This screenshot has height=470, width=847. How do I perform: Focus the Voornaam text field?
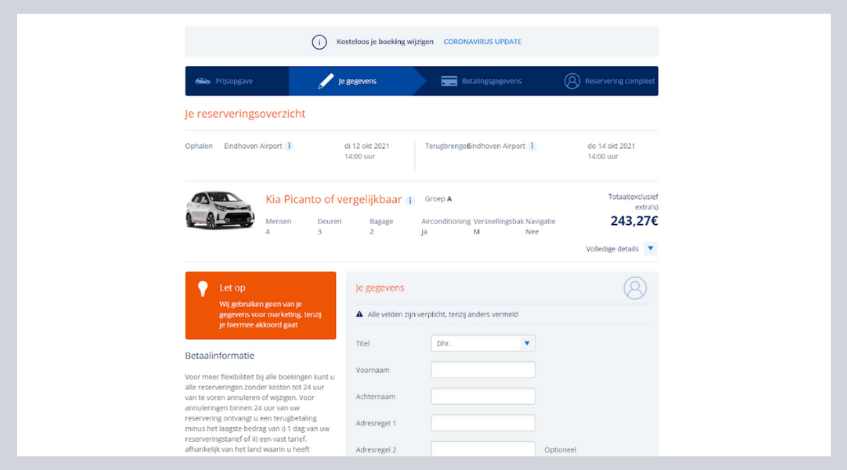tap(483, 370)
